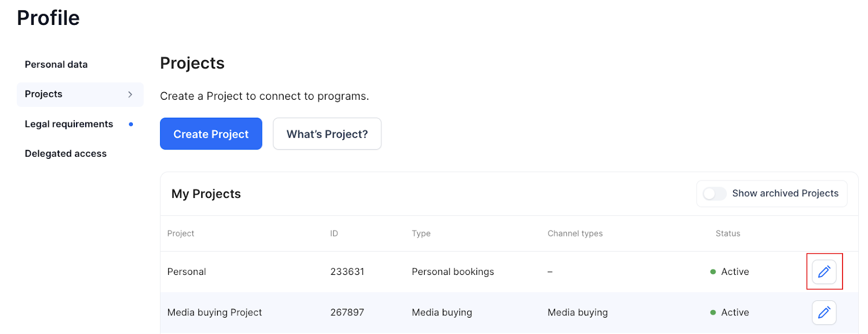
Task: Click the My Projects heading
Action: pos(206,194)
